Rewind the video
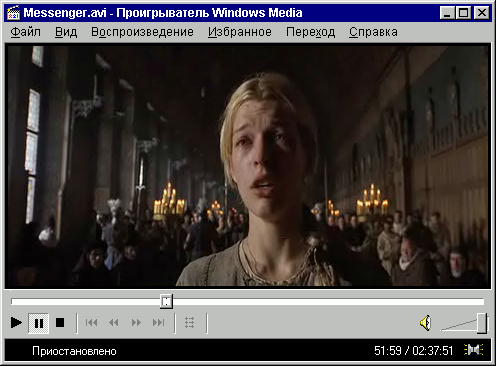The image size is (496, 366). (x=114, y=323)
